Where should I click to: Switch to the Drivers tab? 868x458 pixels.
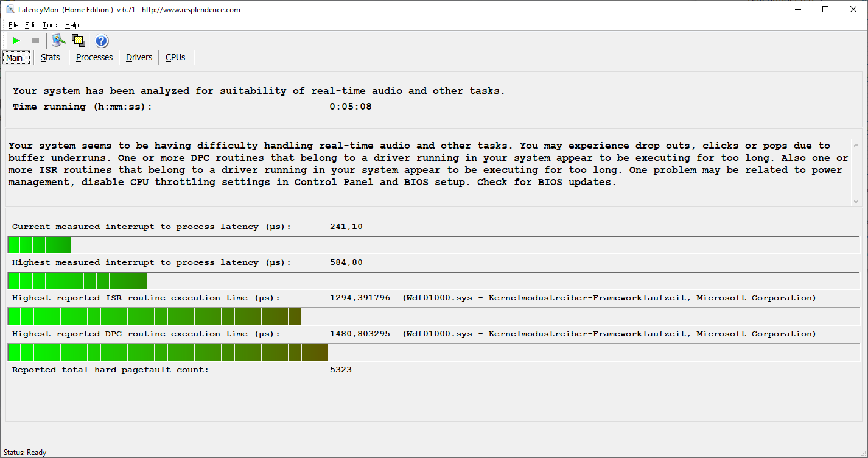point(139,57)
